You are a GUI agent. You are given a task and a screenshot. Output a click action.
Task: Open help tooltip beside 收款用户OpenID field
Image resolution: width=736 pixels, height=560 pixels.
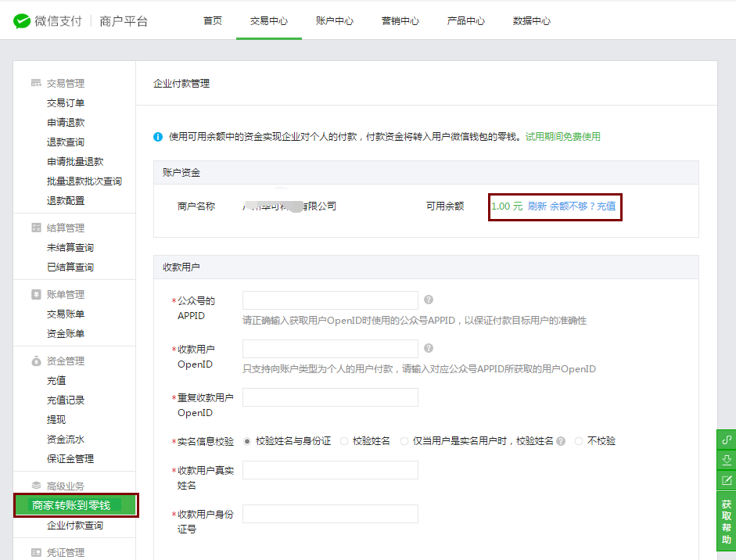coord(429,348)
